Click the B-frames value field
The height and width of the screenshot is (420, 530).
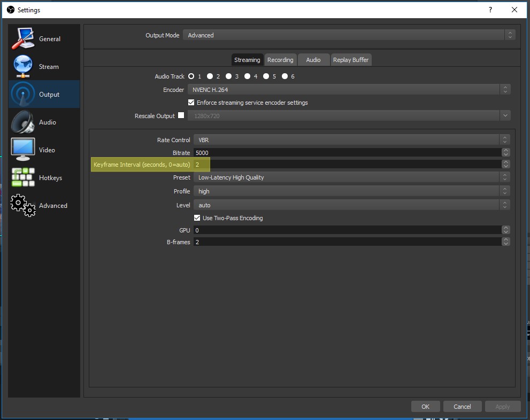(x=348, y=242)
